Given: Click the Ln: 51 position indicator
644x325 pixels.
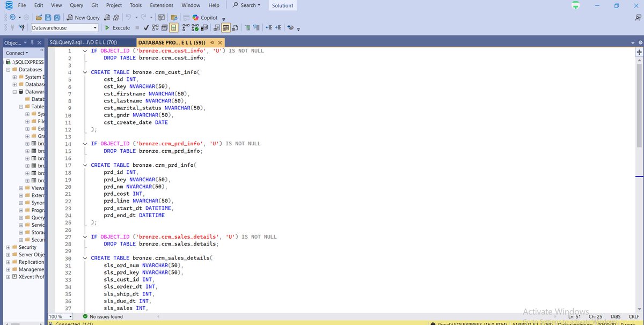Looking at the screenshot, I should (x=574, y=316).
